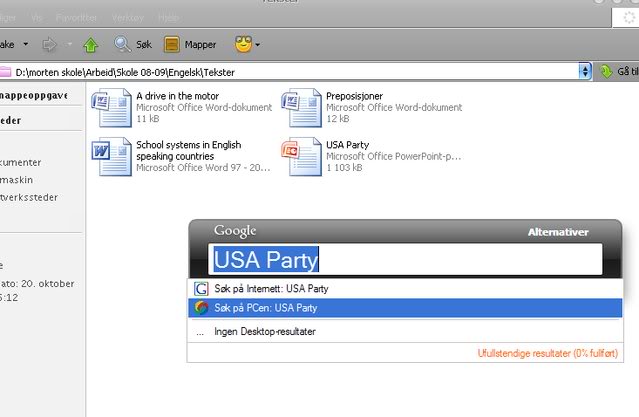Click the USA Party file name label
Screen dimensions: 639x417
point(347,145)
